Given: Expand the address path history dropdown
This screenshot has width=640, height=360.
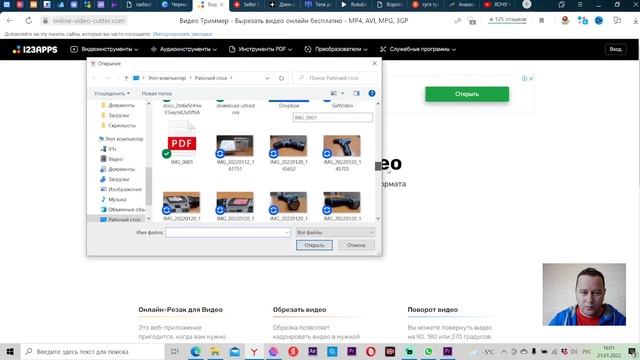Looking at the screenshot, I should pyautogui.click(x=267, y=78).
